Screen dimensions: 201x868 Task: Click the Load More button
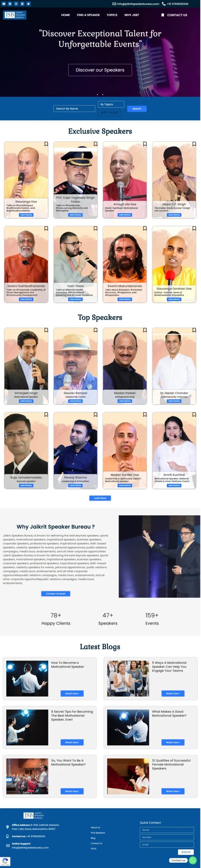click(100, 498)
